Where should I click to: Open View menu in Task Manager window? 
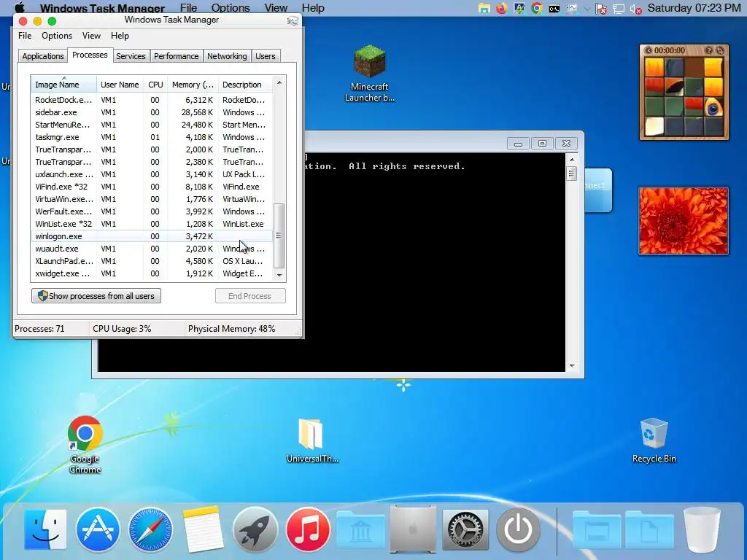click(x=91, y=36)
